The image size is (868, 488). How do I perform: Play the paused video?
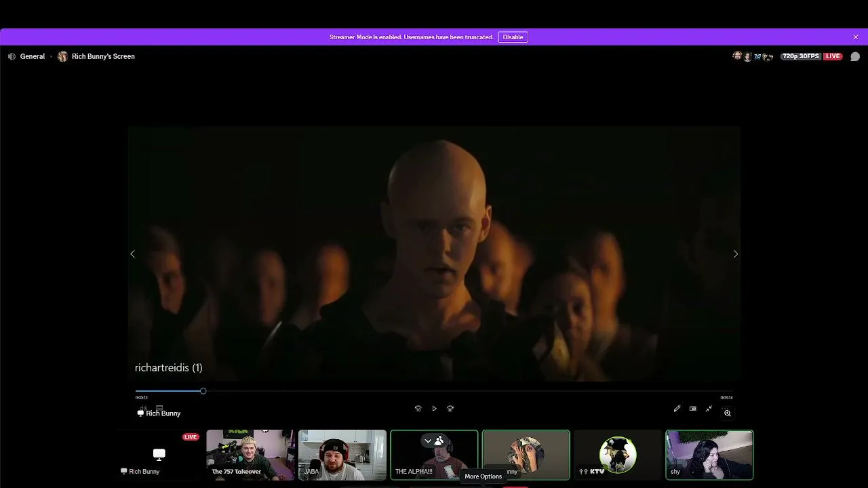coord(434,409)
